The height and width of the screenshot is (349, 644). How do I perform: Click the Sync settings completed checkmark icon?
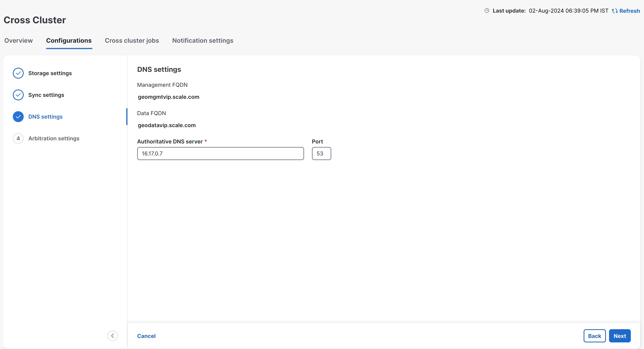pos(18,95)
